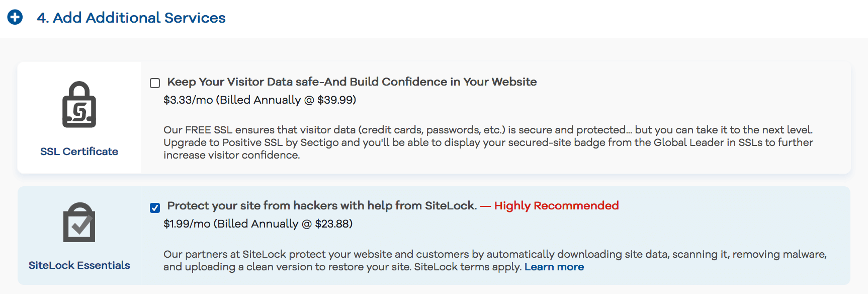Select the SSL Certificate label

pos(79,152)
